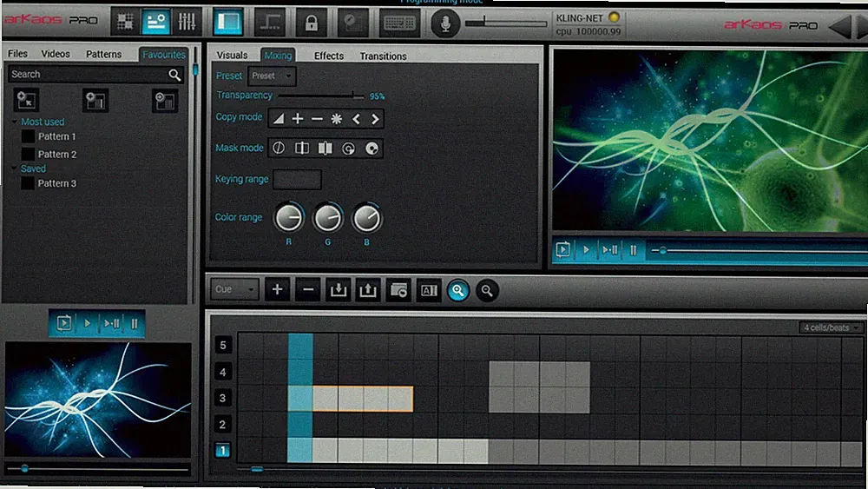Screen dimensions: 868x489
Task: Click the zoom-out magnifier button
Action: coord(487,290)
